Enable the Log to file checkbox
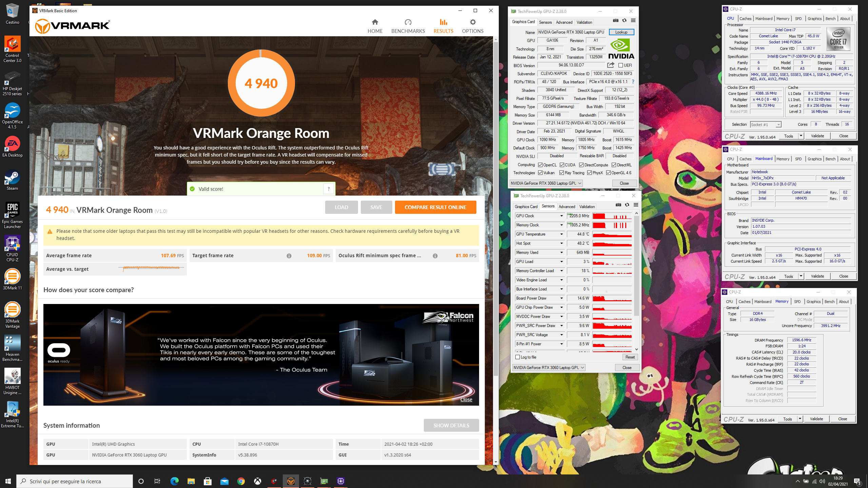The width and height of the screenshot is (868, 488). coord(518,357)
